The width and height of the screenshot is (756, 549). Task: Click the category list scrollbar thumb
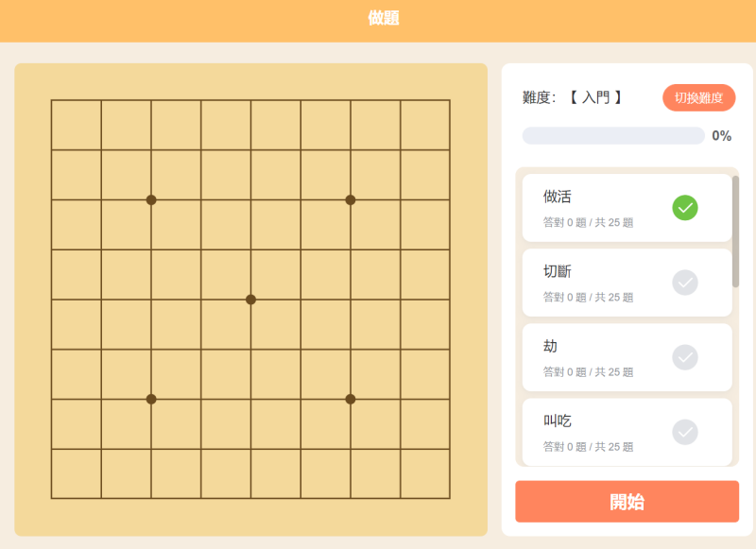[736, 232]
